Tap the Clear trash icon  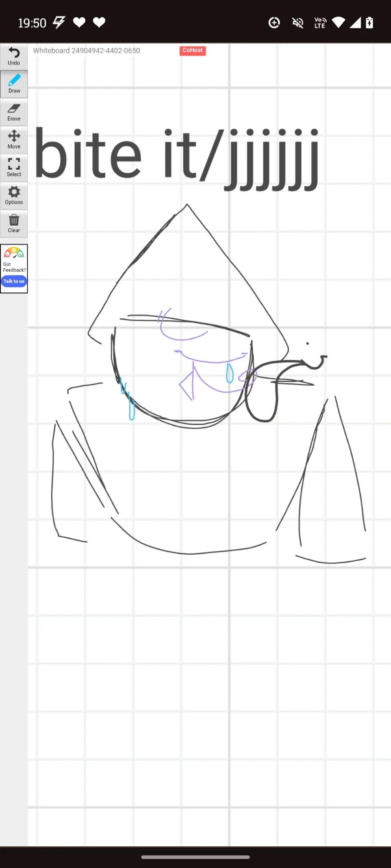pyautogui.click(x=14, y=224)
